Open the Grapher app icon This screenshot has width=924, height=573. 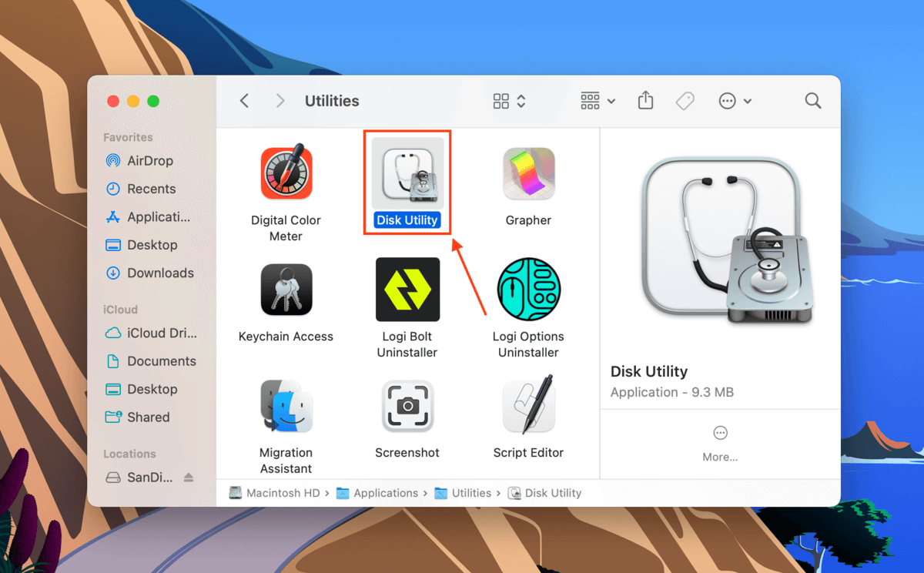[x=528, y=173]
